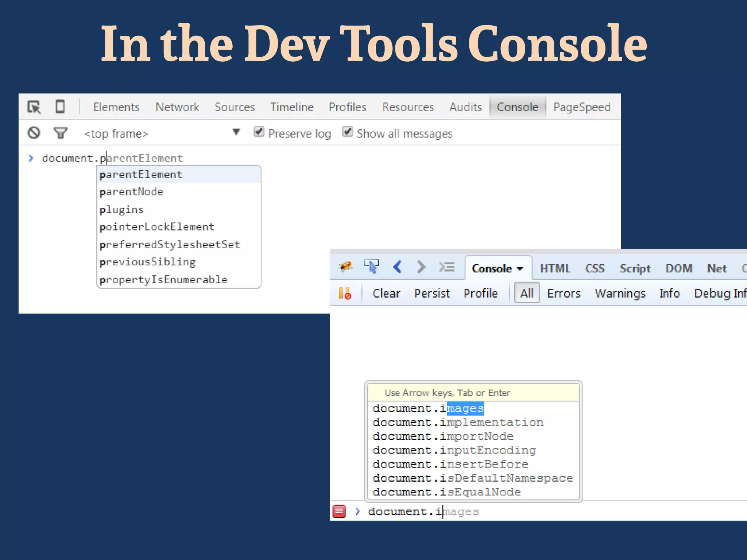
Task: Click the inspect element arrow icon in Chrome DevTools
Action: [34, 107]
